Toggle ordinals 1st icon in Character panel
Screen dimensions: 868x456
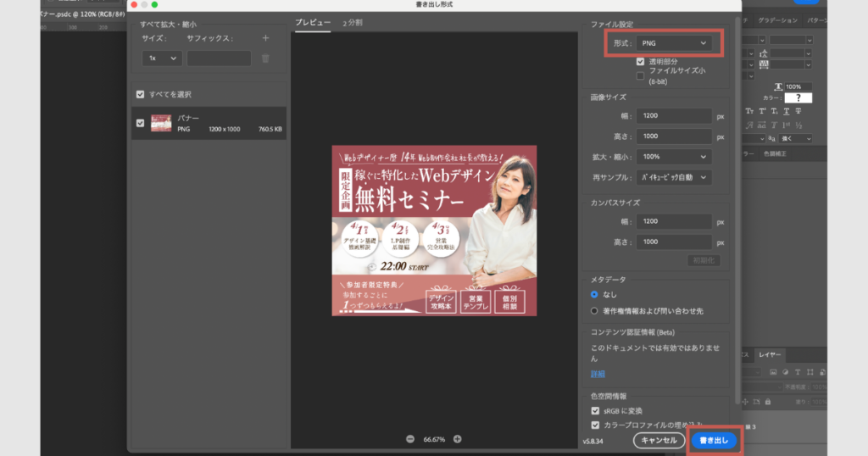coord(786,125)
